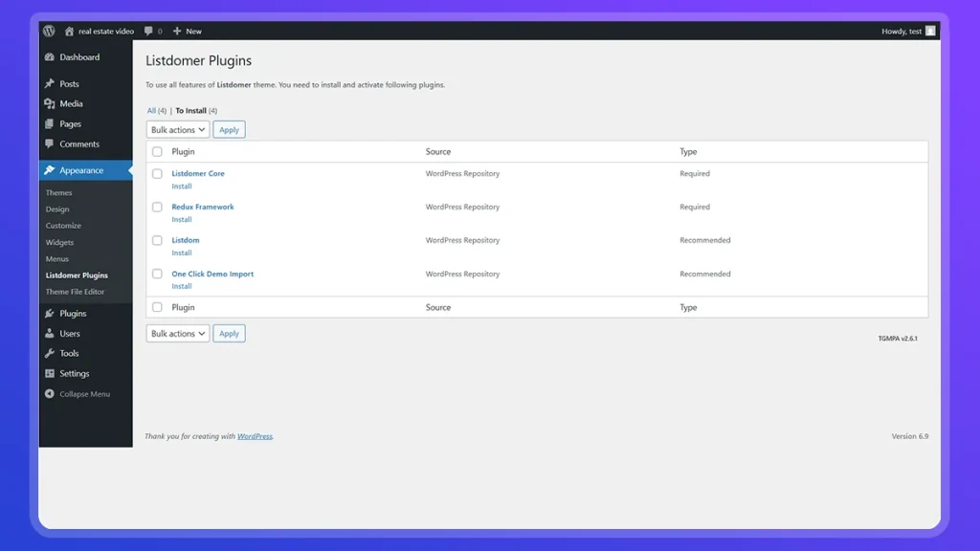Click the Plugins icon in the sidebar

click(50, 313)
